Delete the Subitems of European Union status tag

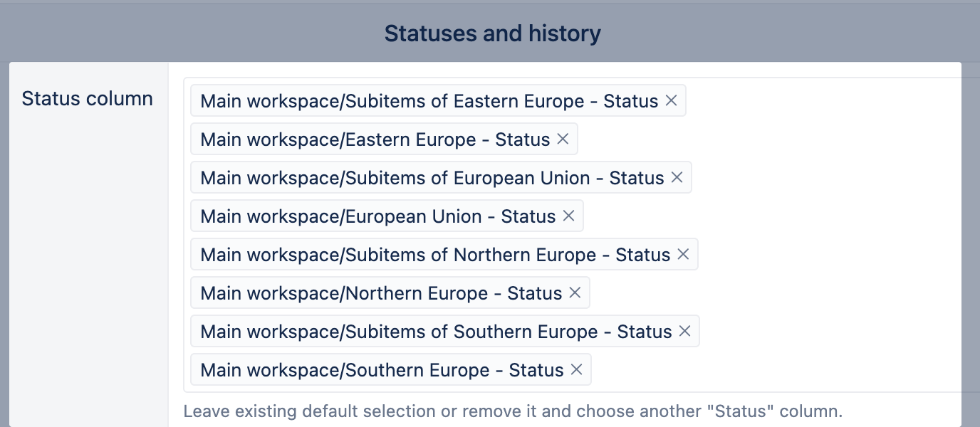677,178
